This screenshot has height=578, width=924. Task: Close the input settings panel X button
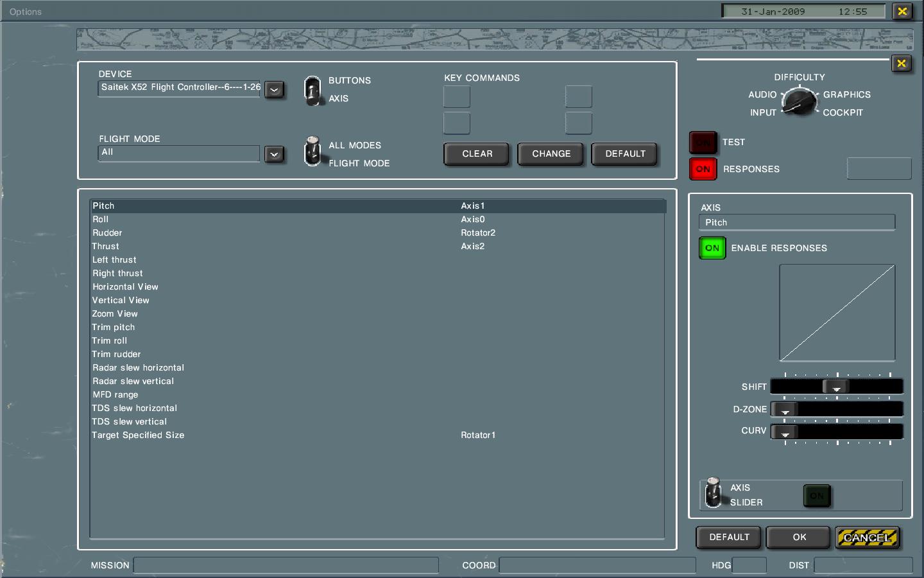(x=902, y=63)
